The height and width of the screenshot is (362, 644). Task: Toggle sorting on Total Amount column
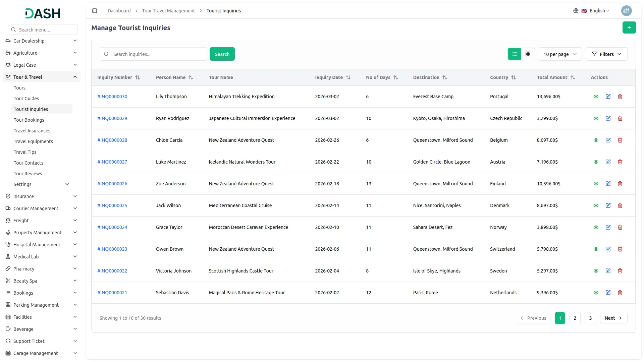(x=573, y=77)
